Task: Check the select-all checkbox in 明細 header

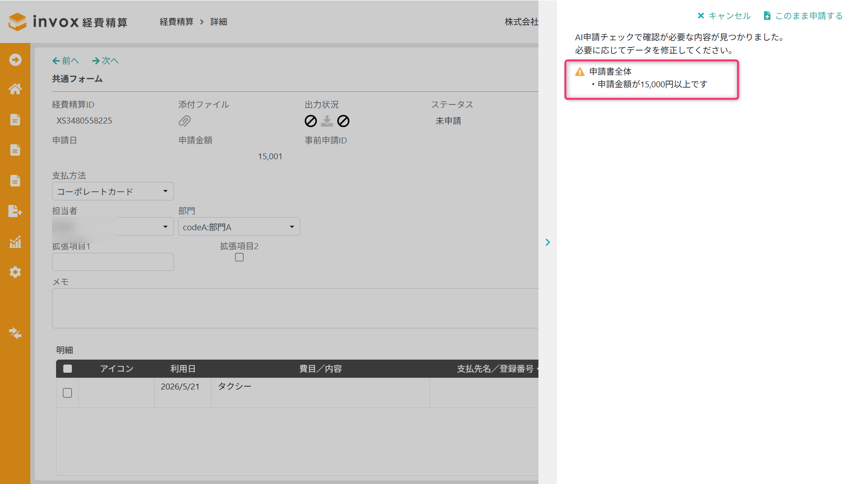Action: pyautogui.click(x=67, y=369)
